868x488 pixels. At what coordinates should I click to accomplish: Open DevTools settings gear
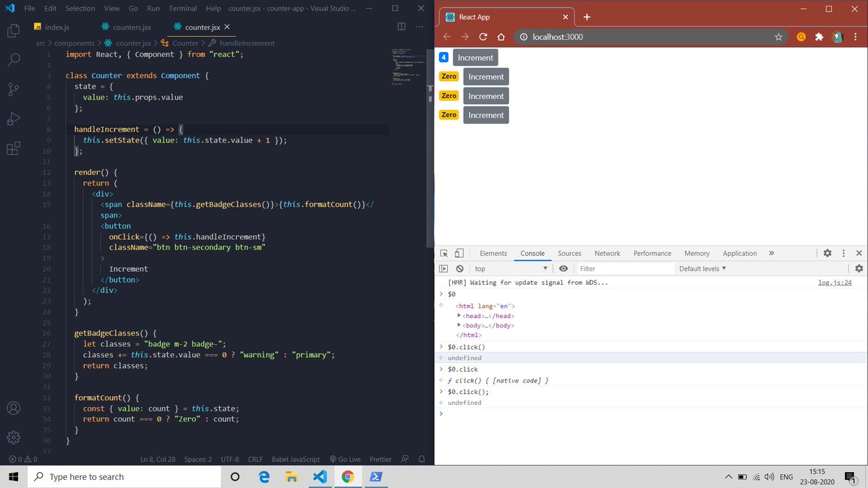(827, 253)
